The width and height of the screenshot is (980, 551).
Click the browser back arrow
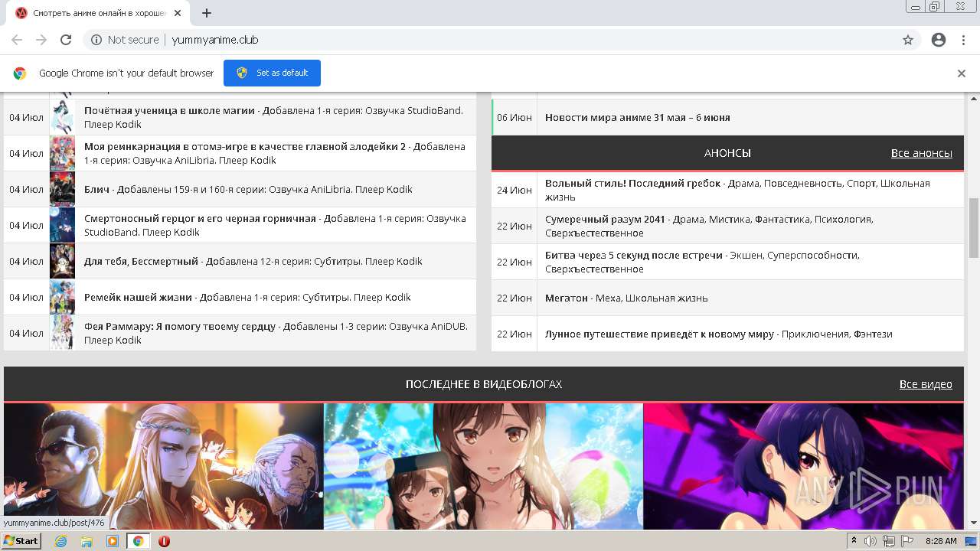tap(17, 40)
